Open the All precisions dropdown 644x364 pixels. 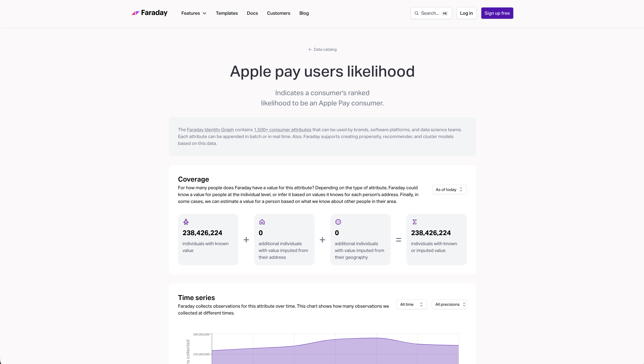[x=449, y=304]
